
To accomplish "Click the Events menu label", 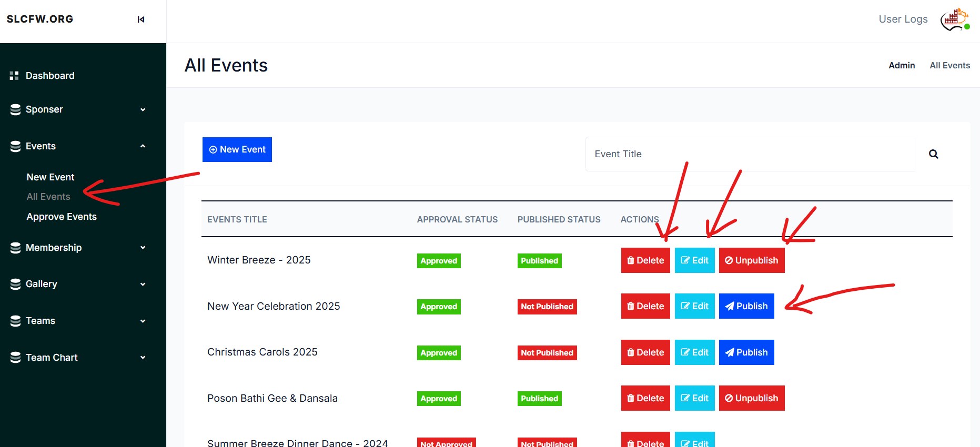I will click(x=41, y=146).
